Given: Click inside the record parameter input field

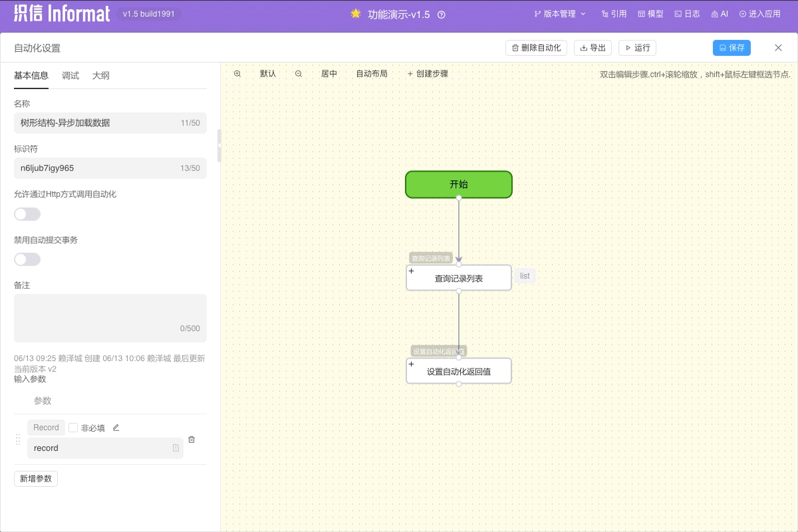Looking at the screenshot, I should [100, 448].
